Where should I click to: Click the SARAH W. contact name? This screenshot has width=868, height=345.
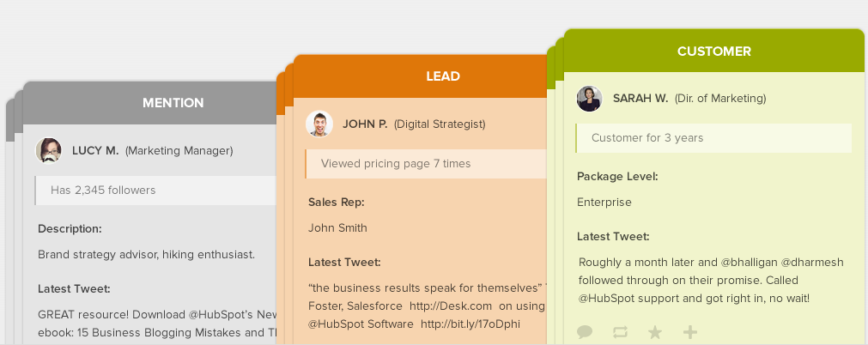point(640,99)
